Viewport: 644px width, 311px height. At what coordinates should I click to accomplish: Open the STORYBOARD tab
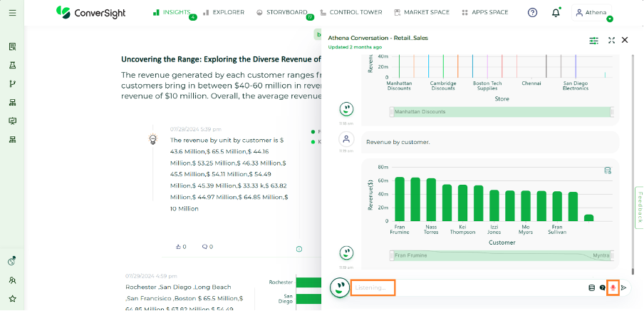282,12
